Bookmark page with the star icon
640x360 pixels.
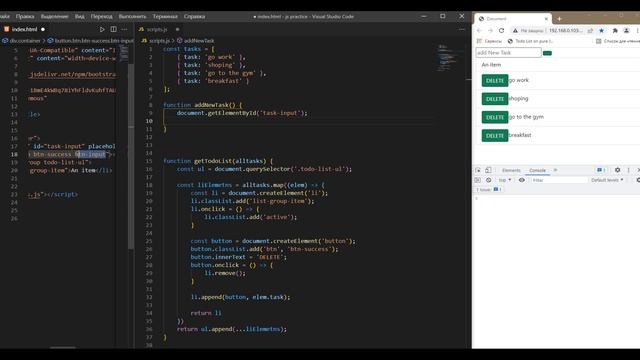coord(601,31)
